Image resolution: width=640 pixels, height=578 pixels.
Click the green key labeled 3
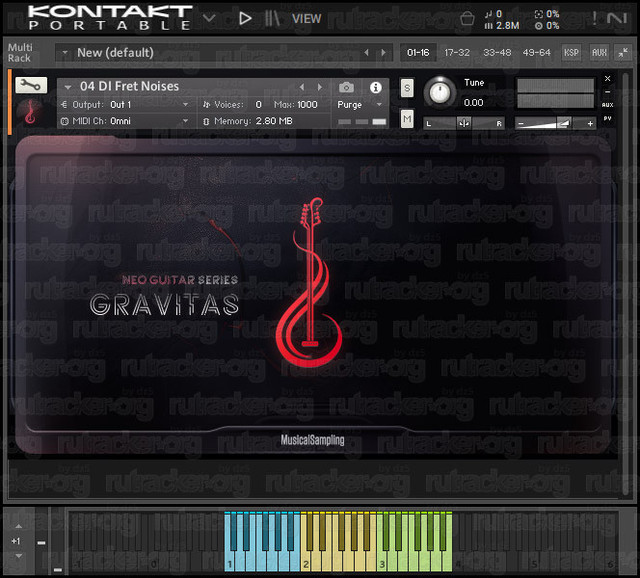[382, 564]
